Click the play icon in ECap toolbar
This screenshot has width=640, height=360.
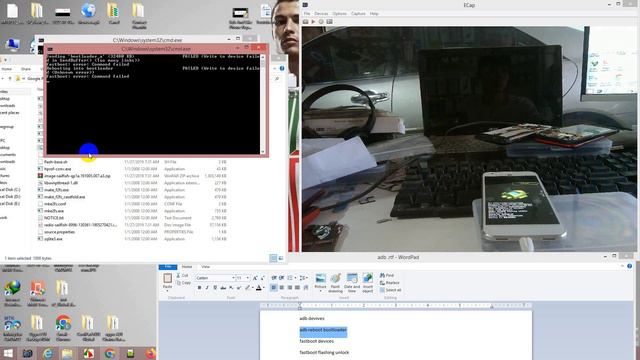(x=313, y=21)
